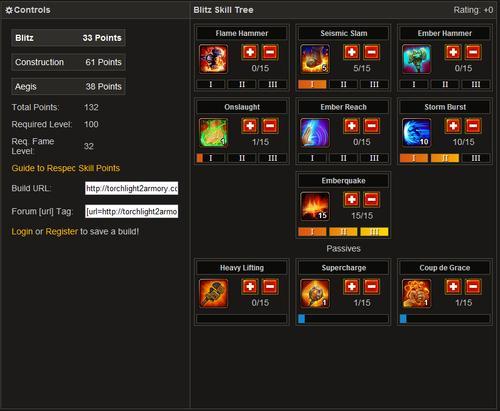Click Onslaught tier II bar
500x411 pixels.
click(x=242, y=158)
